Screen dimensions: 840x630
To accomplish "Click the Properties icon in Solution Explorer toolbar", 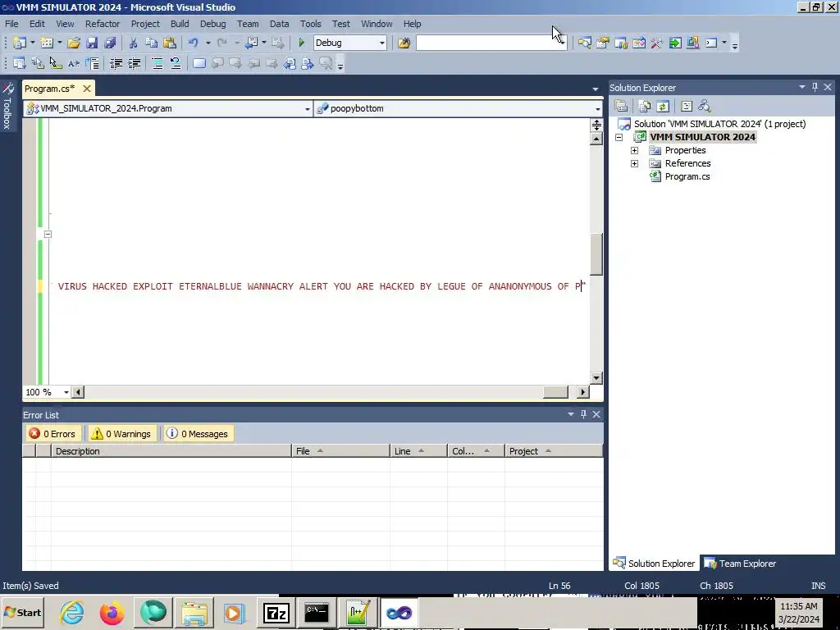I will [621, 106].
